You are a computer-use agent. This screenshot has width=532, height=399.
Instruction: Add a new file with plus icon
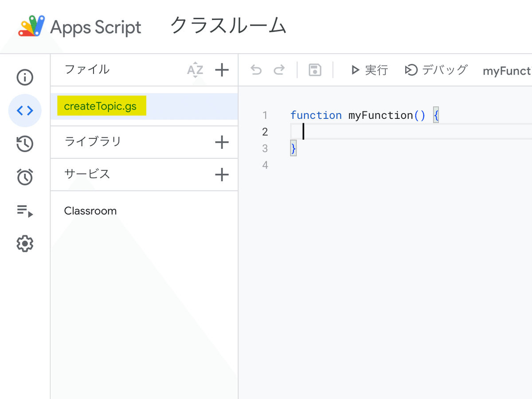(x=222, y=70)
